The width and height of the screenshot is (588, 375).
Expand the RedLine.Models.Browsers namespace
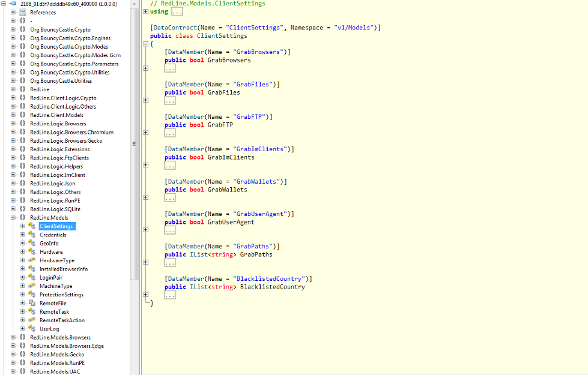(13, 337)
